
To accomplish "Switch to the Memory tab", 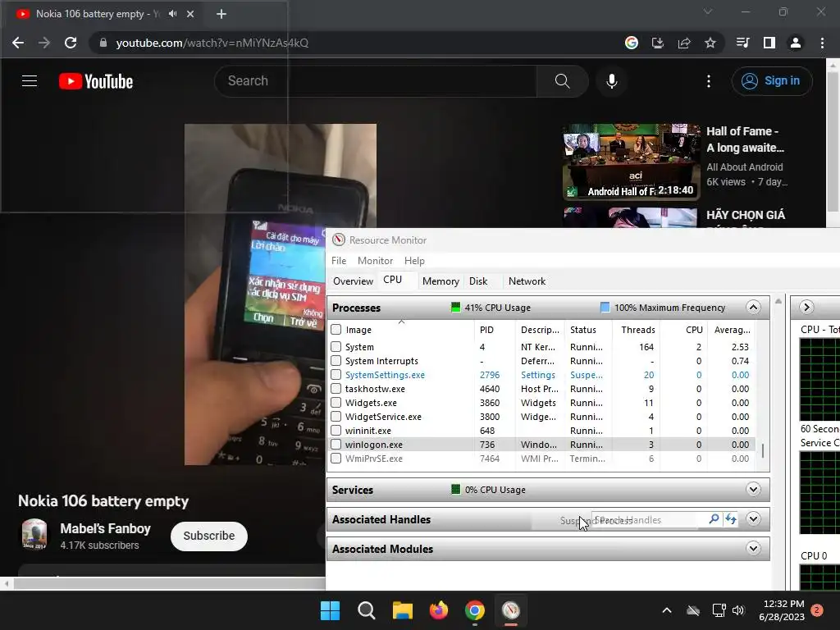I will click(x=441, y=281).
